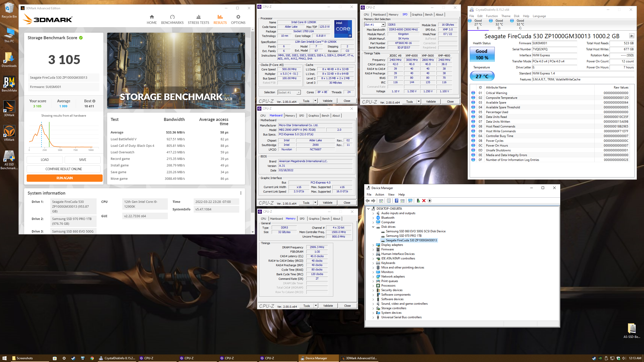Click Properties icon in Device Manager toolbar
Screen dimensions: 644x362
coord(389,201)
